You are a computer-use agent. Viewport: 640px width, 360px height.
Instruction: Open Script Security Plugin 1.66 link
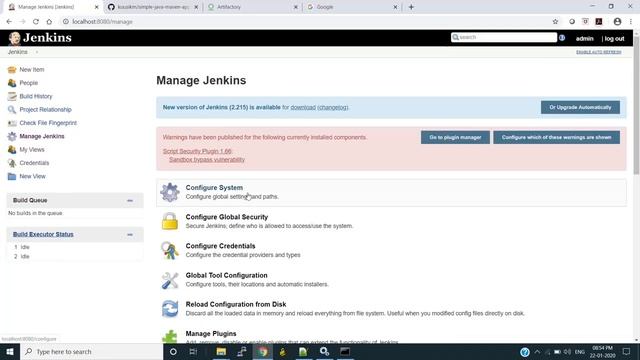(x=197, y=151)
